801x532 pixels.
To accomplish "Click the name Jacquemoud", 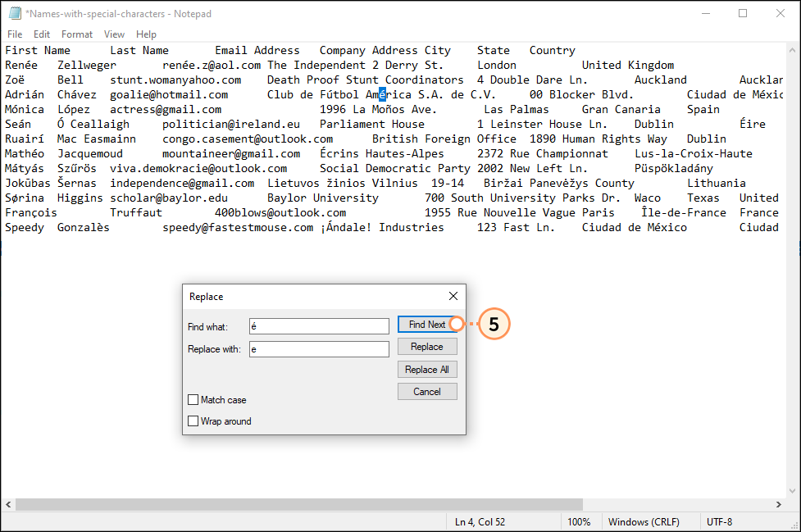I will point(90,153).
